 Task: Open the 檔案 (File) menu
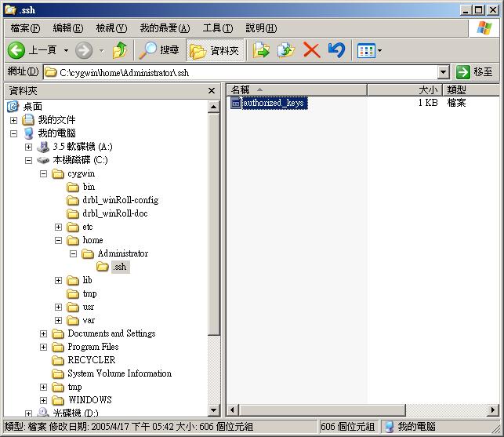25,28
